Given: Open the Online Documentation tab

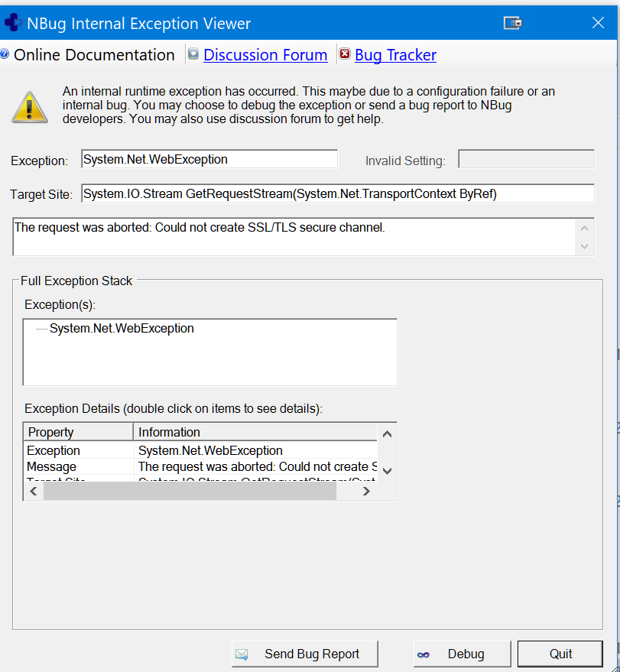Looking at the screenshot, I should click(x=94, y=55).
